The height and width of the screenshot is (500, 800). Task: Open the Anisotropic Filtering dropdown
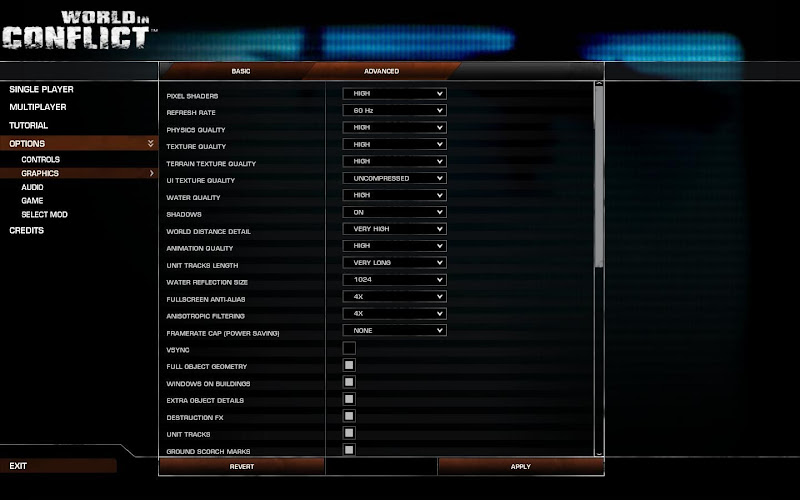pos(394,314)
